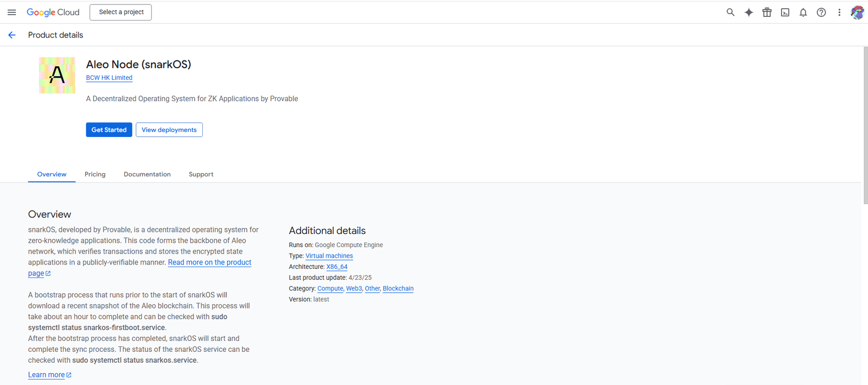Click the gift box free trial icon

(x=767, y=12)
